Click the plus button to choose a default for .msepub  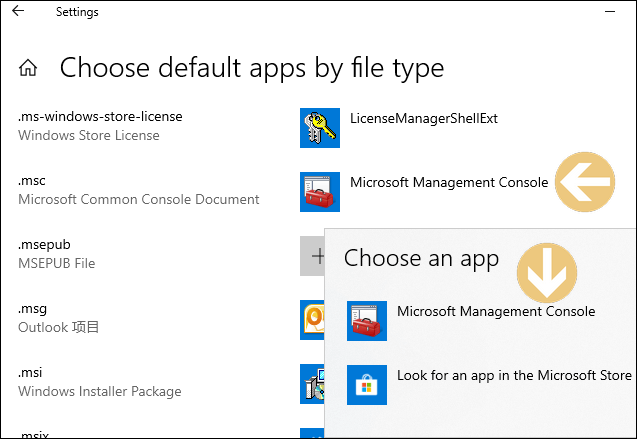(312, 256)
